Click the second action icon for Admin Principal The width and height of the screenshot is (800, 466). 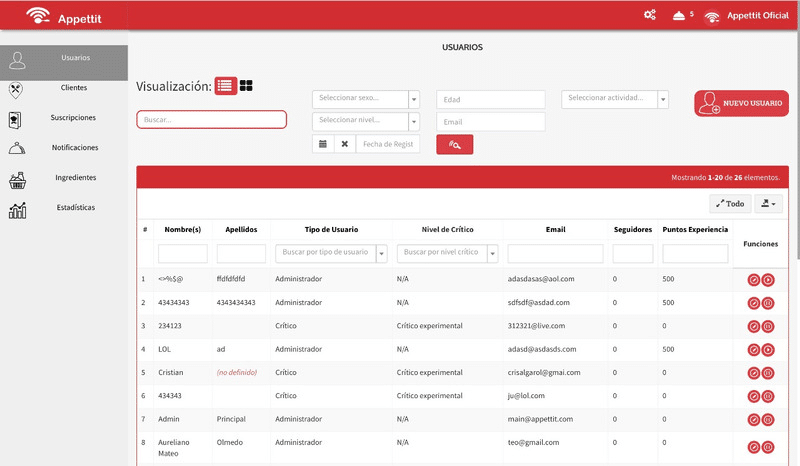click(768, 420)
